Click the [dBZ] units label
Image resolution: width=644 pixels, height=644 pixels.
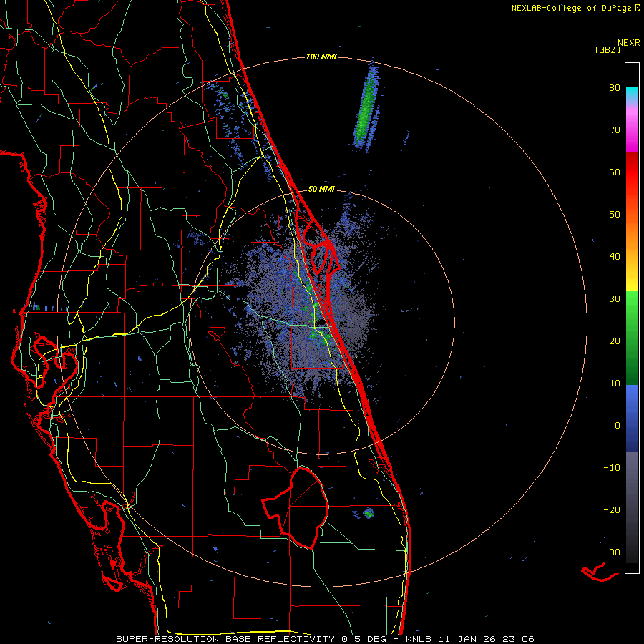(x=608, y=49)
